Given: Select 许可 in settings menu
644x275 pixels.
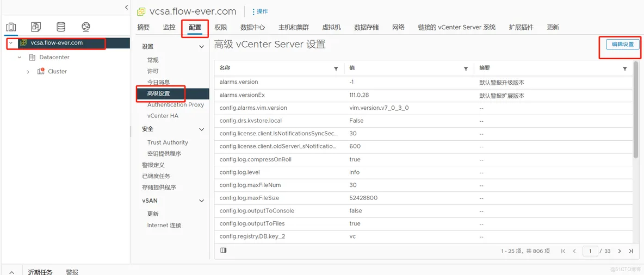Looking at the screenshot, I should [153, 71].
